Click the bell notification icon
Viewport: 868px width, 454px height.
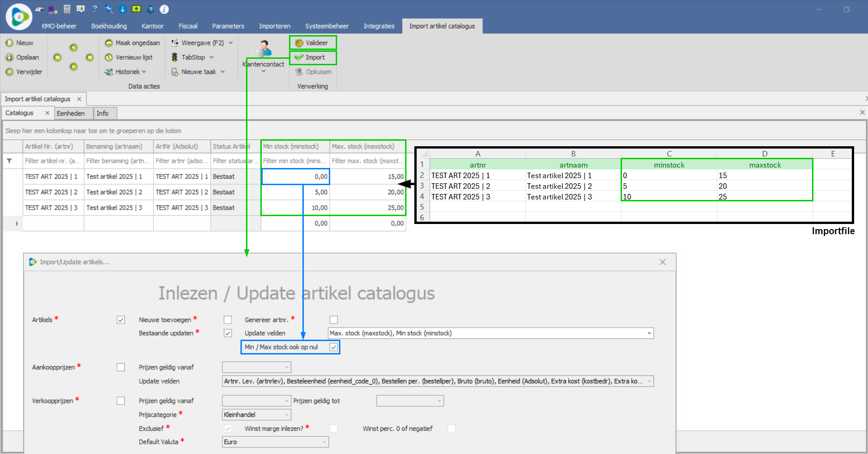(150, 9)
